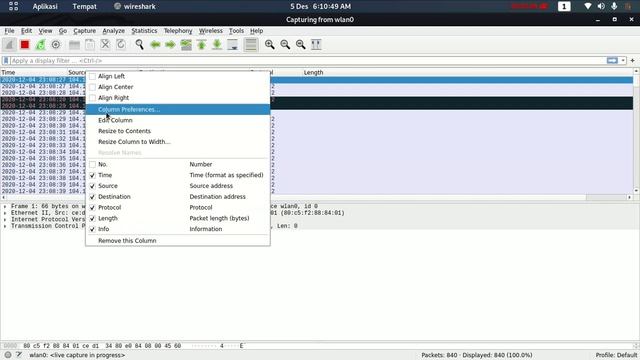
Task: Expand the Transmission Control Protocol row
Action: [x=5, y=226]
